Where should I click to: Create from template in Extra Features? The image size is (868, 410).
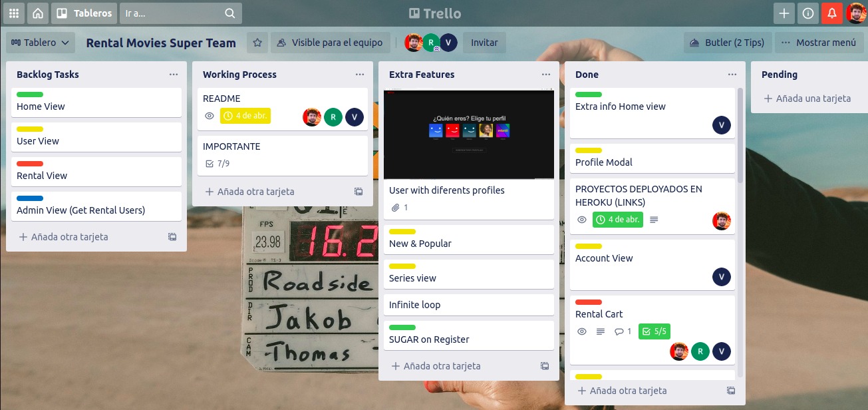click(x=545, y=366)
